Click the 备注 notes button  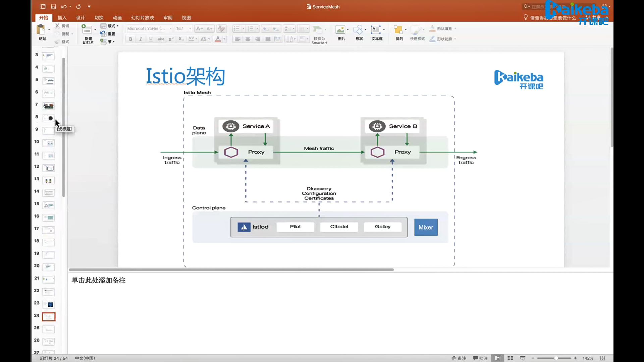pos(459,358)
